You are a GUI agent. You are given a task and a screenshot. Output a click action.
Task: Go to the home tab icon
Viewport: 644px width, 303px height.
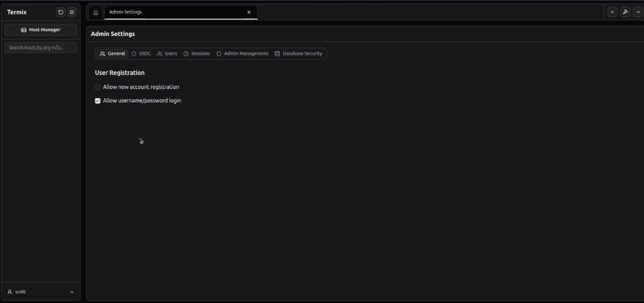(x=96, y=12)
